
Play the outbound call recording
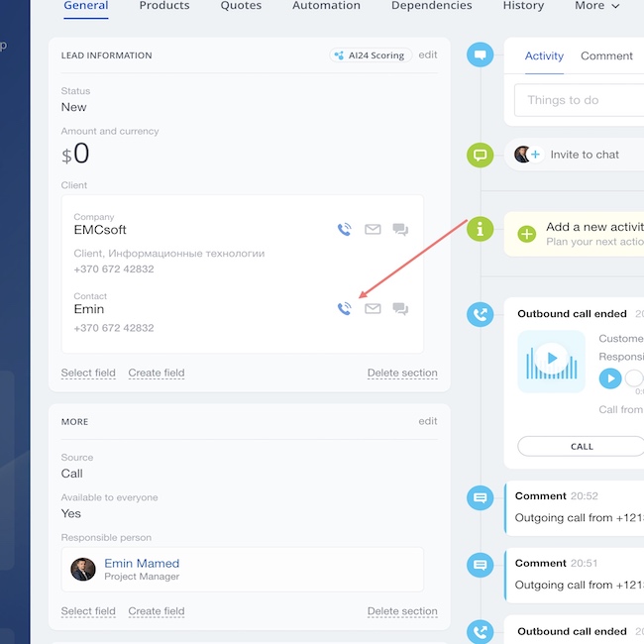[552, 359]
